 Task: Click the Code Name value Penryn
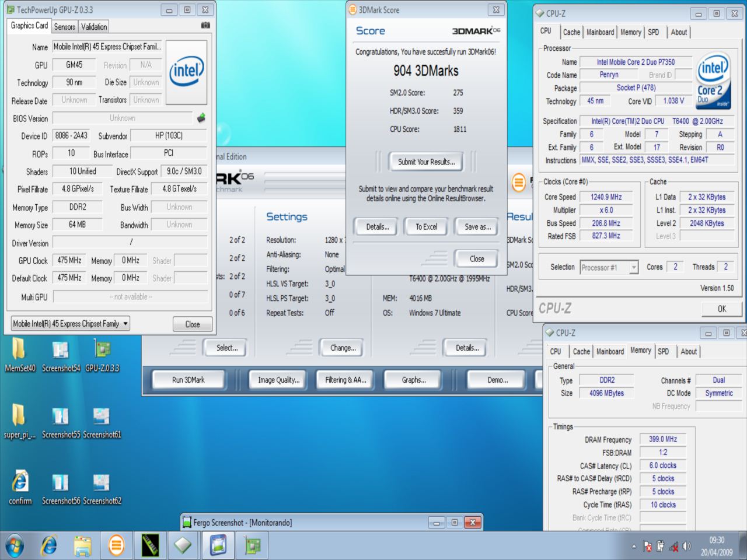609,75
